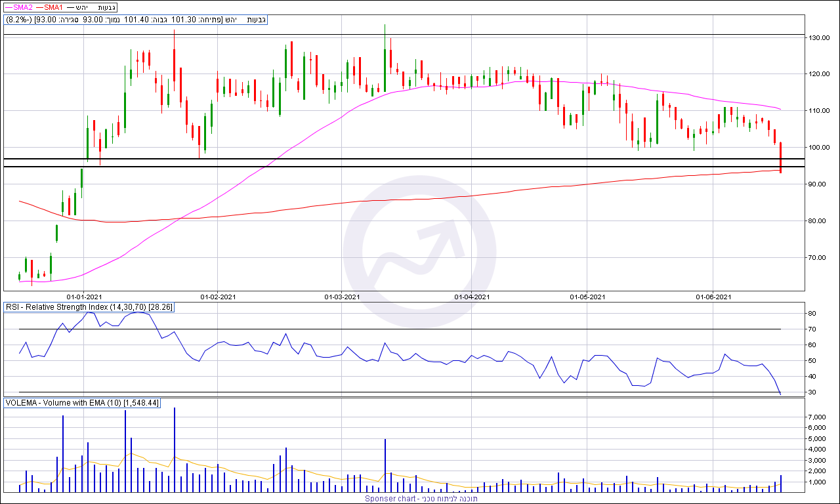840x504 pixels.
Task: Click the 80.00 price axis label
Action: point(816,221)
